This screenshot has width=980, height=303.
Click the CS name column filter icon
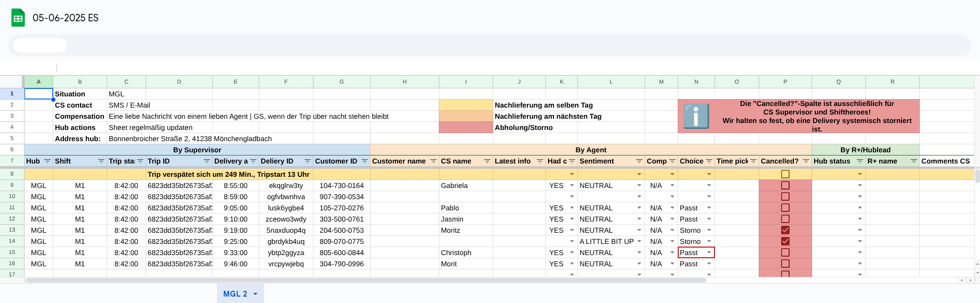(x=487, y=161)
